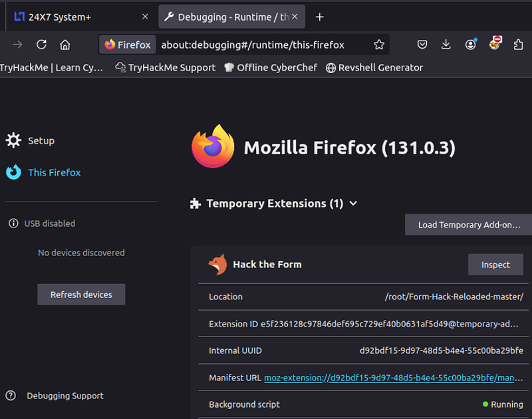Click the Debugging Support help icon
Viewport: 532px width, 419px height.
11,395
